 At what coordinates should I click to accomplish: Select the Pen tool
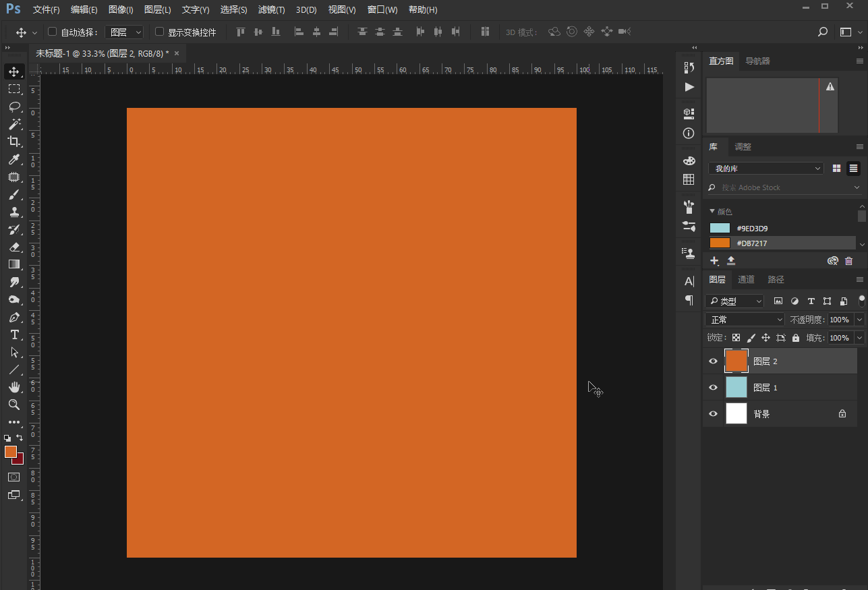[13, 317]
